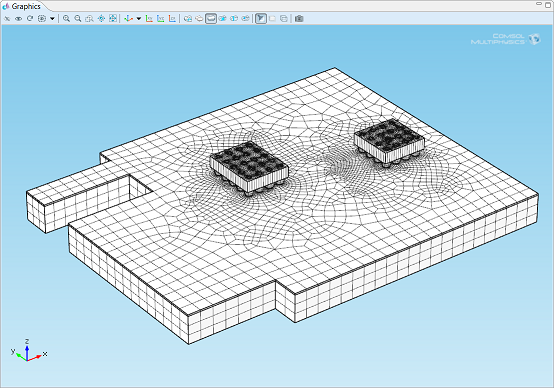Click the sixth selection-mode icon

tap(246, 19)
